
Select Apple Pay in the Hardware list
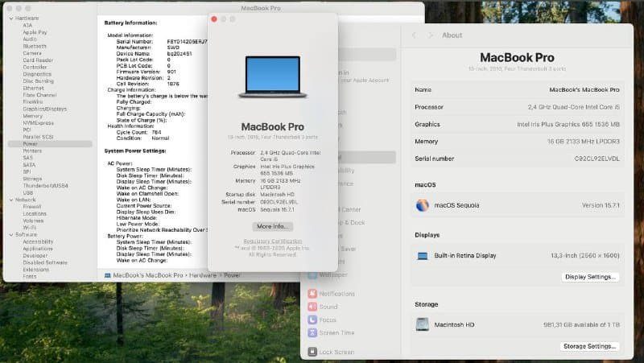coord(35,32)
